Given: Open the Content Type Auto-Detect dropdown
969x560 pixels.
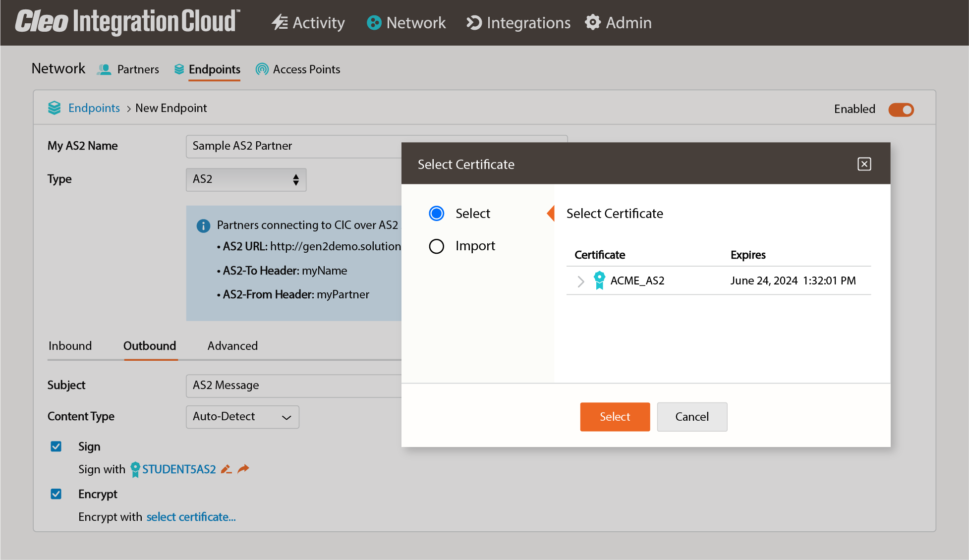Looking at the screenshot, I should 242,417.
